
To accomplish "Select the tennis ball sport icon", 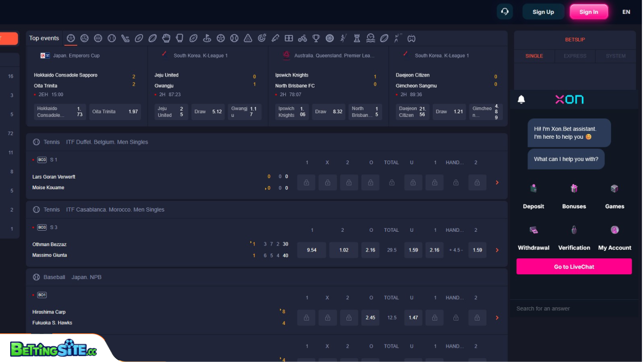I will tap(112, 38).
